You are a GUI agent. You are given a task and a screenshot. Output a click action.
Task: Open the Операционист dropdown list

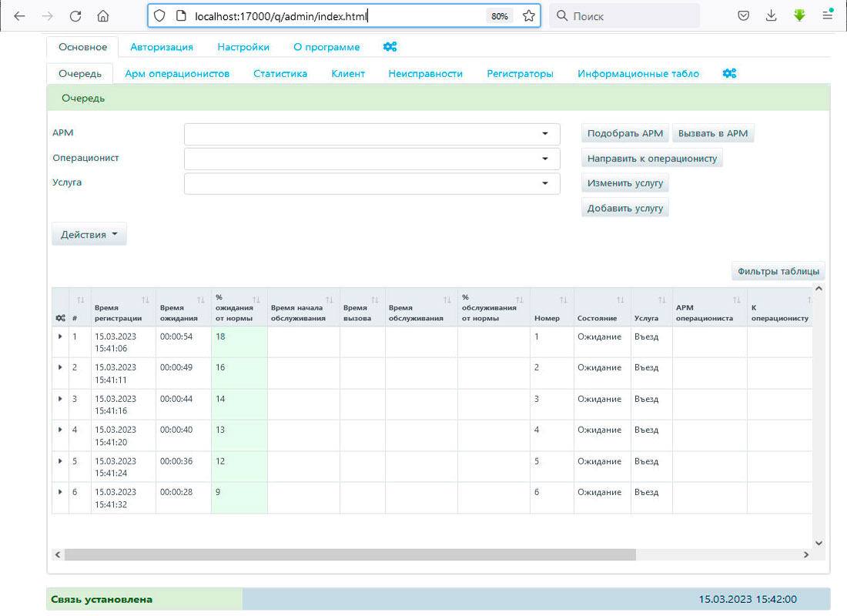[372, 159]
